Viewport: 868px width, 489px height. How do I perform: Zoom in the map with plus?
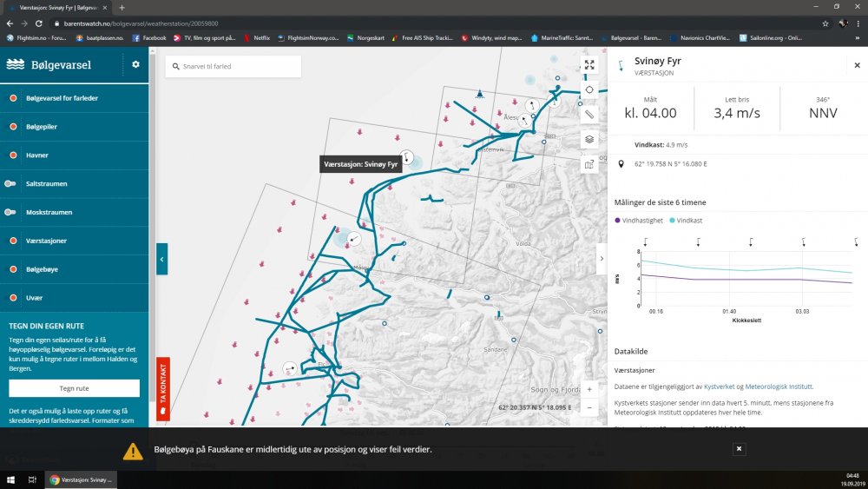tap(589, 389)
